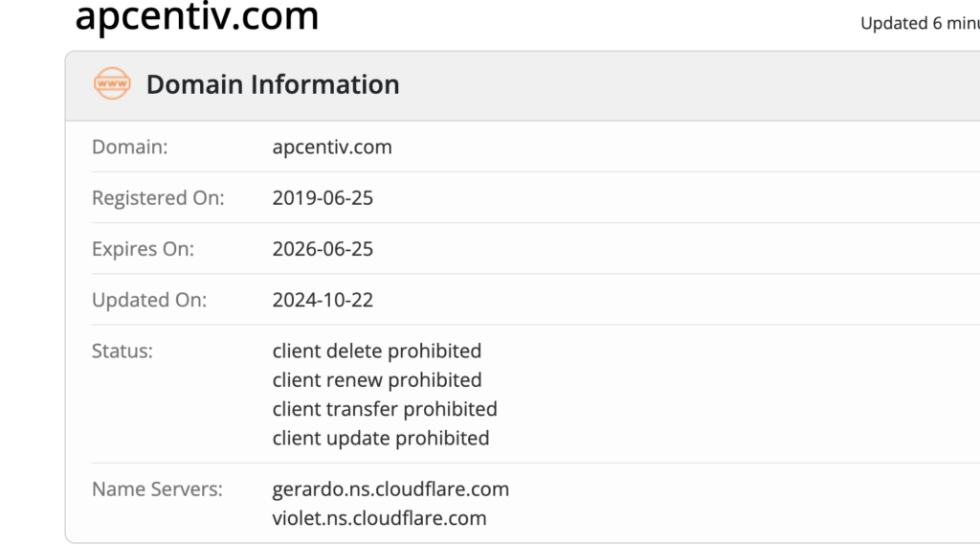Click the 'Updated 6 minutes' timestamp text
Image resolution: width=980 pixels, height=545 pixels.
[x=919, y=23]
